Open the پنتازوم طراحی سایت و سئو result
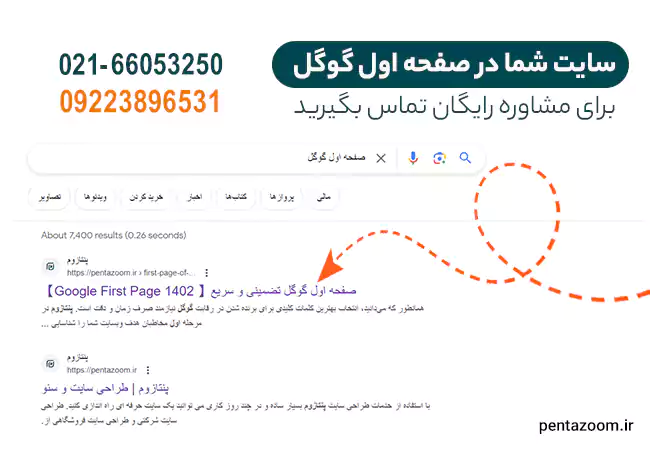The width and height of the screenshot is (650, 450). (106, 388)
